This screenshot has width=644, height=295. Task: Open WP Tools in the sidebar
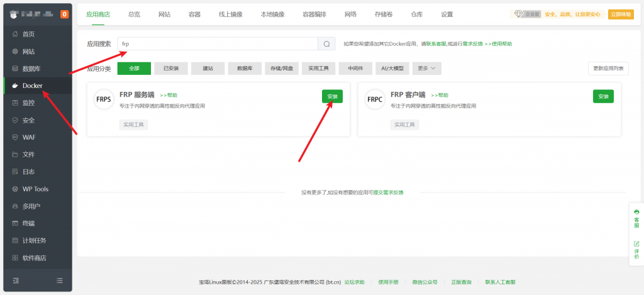coord(35,189)
